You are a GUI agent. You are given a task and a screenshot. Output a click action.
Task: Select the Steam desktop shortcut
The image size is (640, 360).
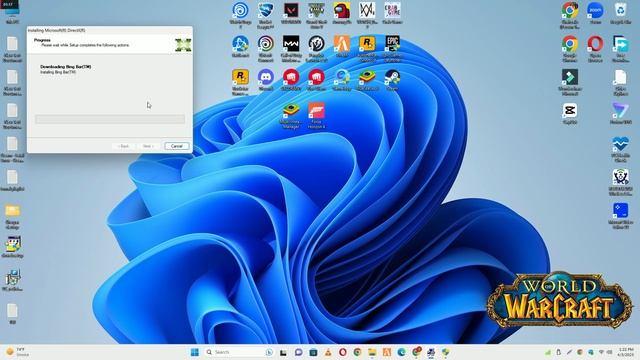392,79
